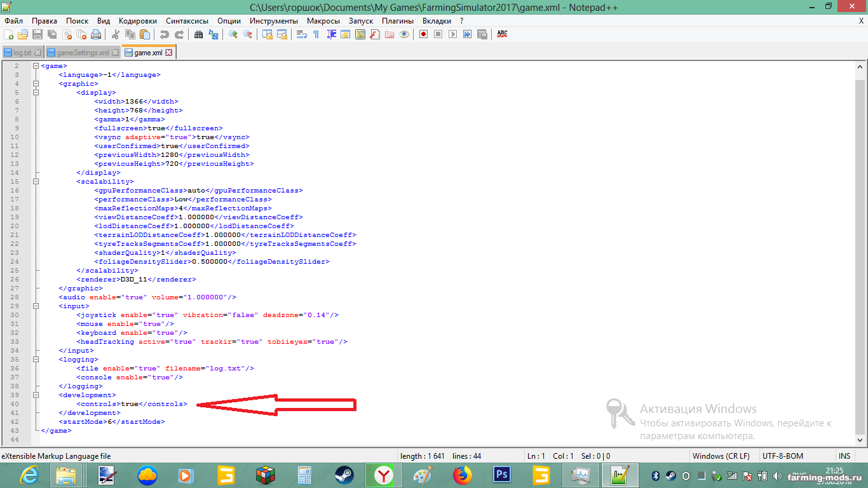Toggle show all characters pilcrow icon
This screenshot has width=868, height=488.
click(x=316, y=34)
